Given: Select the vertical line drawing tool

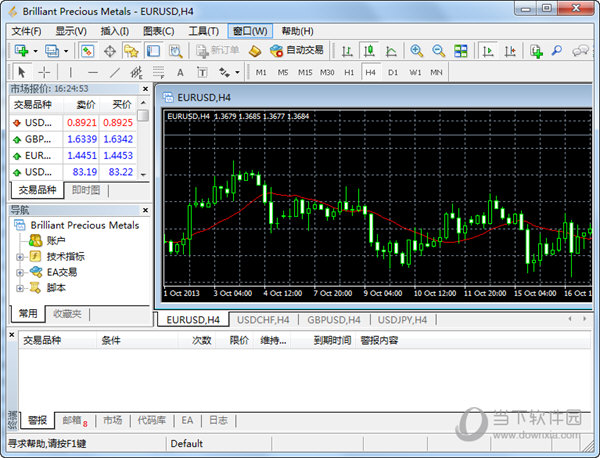Looking at the screenshot, I should click(x=70, y=72).
